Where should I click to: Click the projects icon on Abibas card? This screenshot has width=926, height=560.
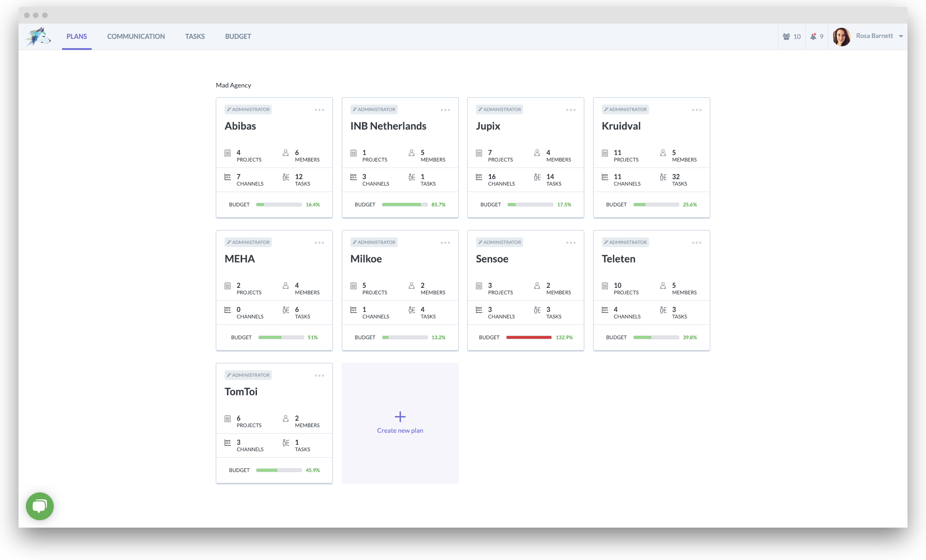coord(227,153)
